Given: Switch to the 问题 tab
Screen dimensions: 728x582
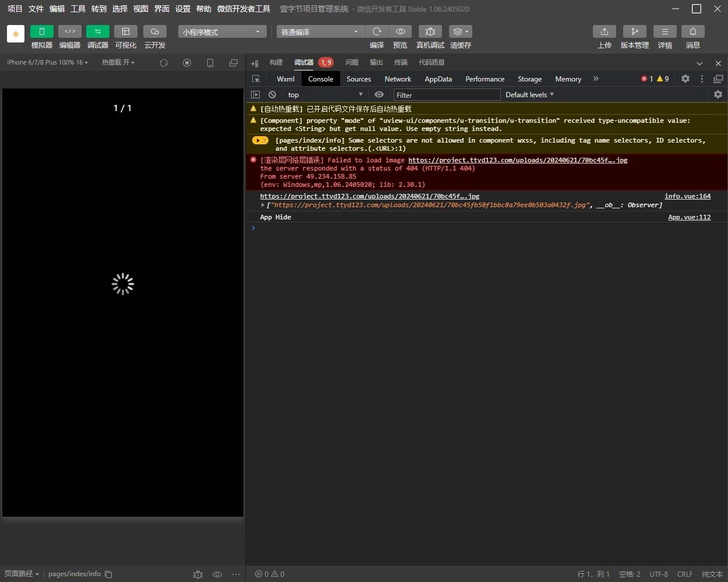Looking at the screenshot, I should (352, 62).
